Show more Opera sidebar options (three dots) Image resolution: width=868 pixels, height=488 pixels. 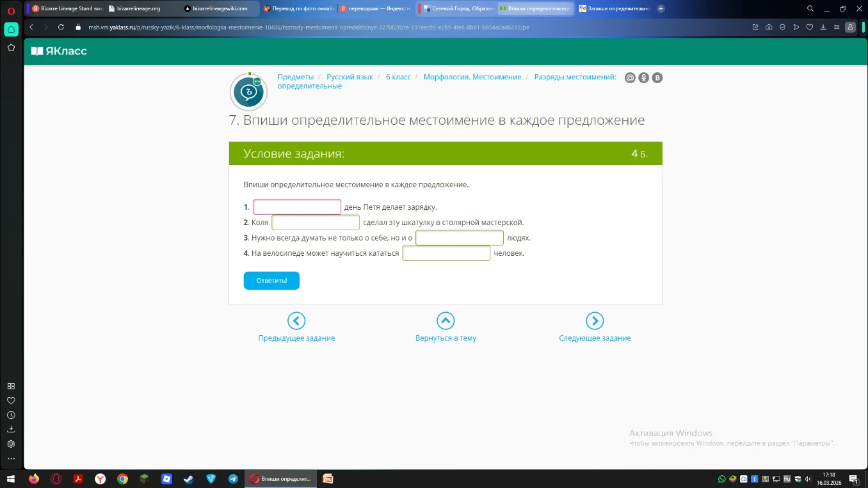pos(11,459)
